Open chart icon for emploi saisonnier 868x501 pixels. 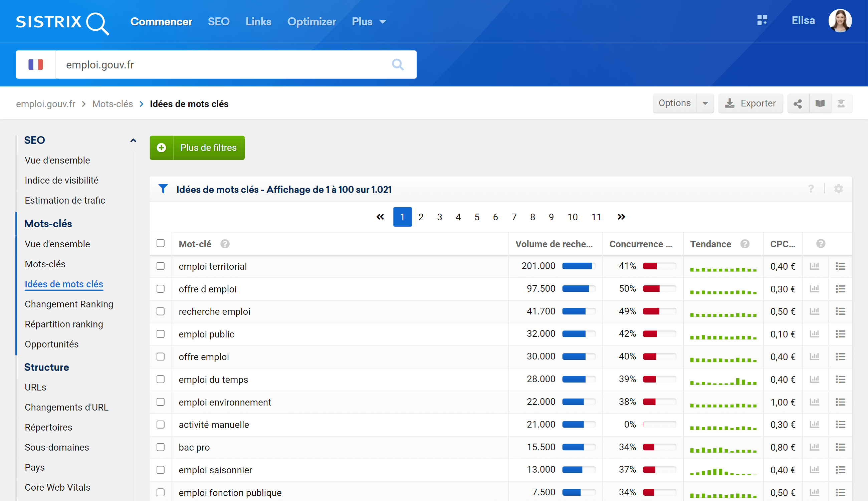click(x=814, y=470)
